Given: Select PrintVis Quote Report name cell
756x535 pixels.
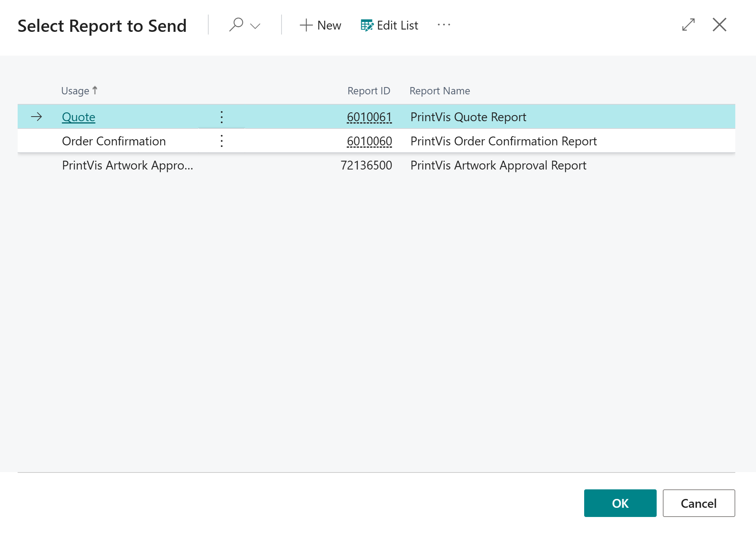Looking at the screenshot, I should click(468, 117).
